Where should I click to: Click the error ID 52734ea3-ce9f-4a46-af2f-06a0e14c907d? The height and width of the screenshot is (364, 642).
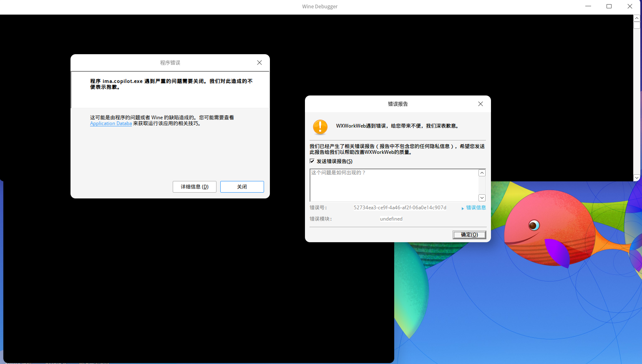click(400, 208)
